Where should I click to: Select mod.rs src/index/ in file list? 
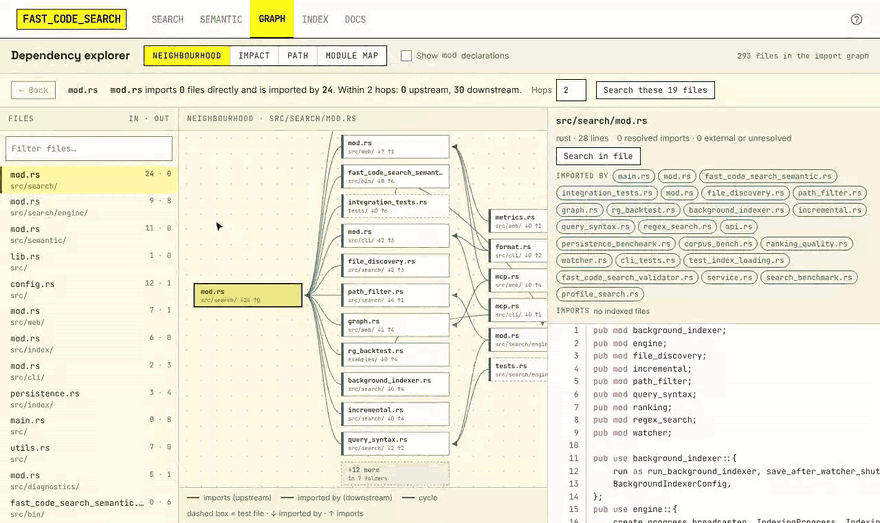tap(89, 344)
